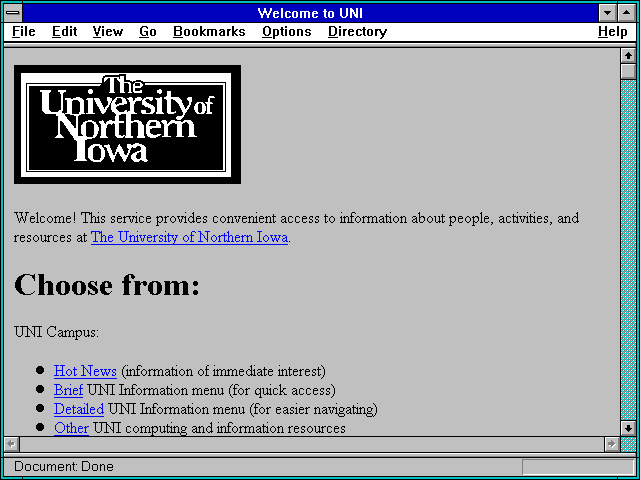Image resolution: width=640 pixels, height=480 pixels.
Task: Click the Welcome to UNI title bar
Action: click(x=310, y=13)
